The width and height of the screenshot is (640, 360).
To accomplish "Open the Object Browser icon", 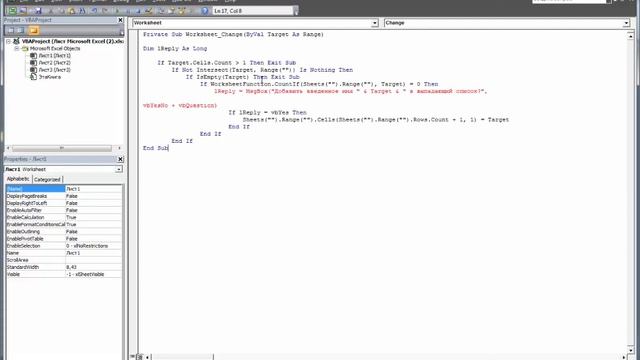I will 182,11.
